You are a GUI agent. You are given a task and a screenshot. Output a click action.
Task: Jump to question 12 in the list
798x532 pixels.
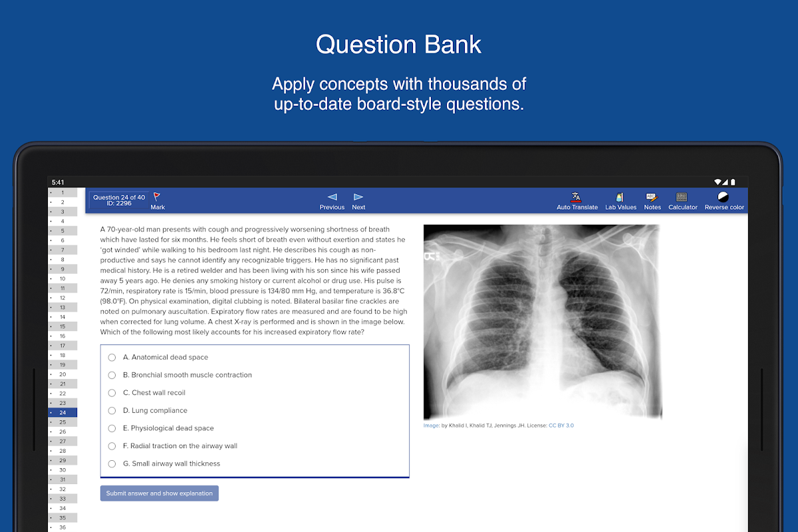[63, 298]
